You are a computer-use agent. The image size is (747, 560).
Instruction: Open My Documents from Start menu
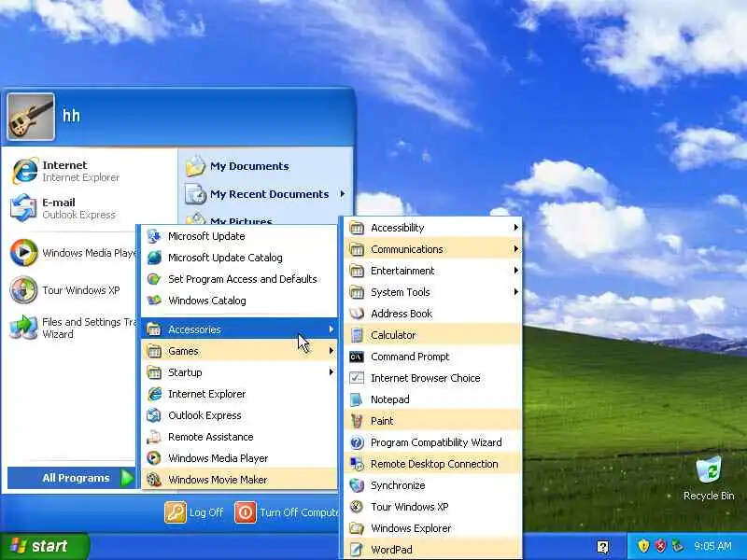coord(265,166)
